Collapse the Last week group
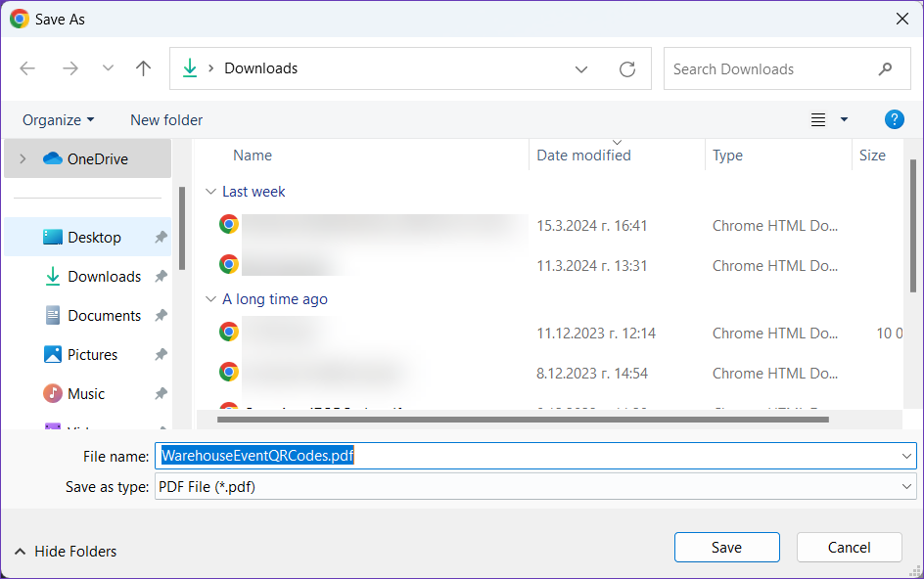 (x=210, y=192)
